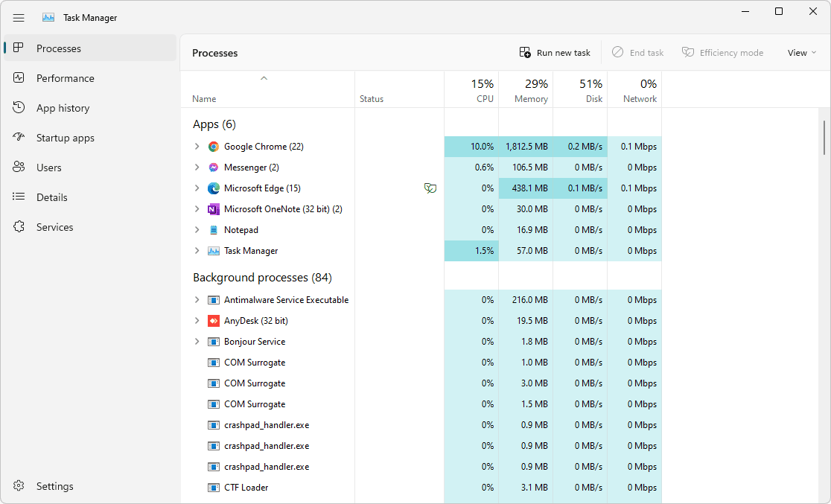The image size is (831, 504).
Task: Open the Performance panel
Action: 65,77
